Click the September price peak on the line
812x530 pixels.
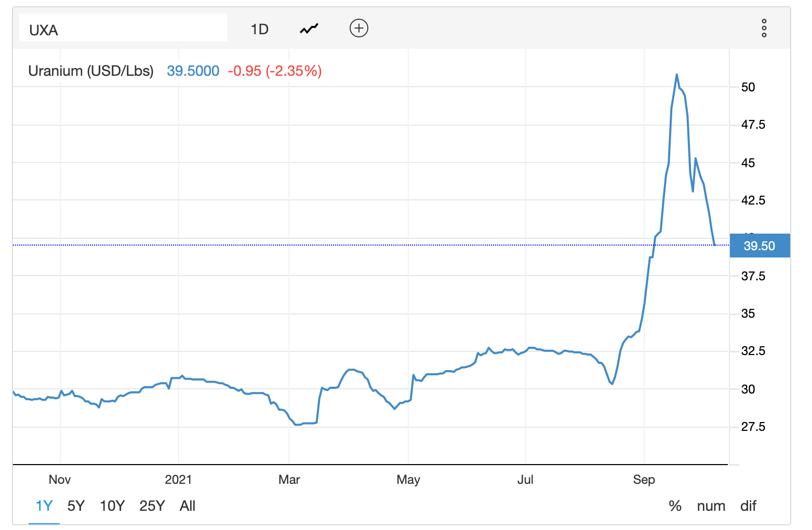(x=676, y=75)
